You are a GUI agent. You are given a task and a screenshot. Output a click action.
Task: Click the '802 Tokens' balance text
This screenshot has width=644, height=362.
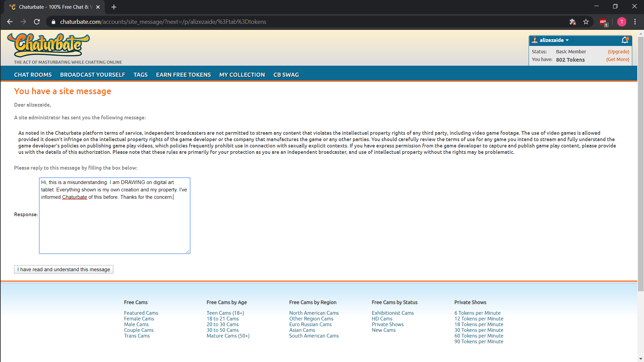click(x=570, y=60)
